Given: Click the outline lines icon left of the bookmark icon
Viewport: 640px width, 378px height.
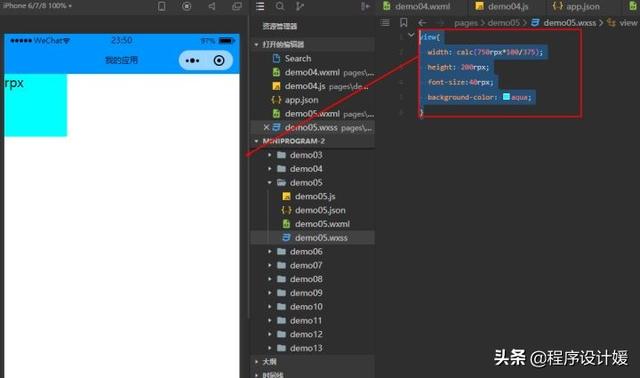Looking at the screenshot, I should [384, 22].
